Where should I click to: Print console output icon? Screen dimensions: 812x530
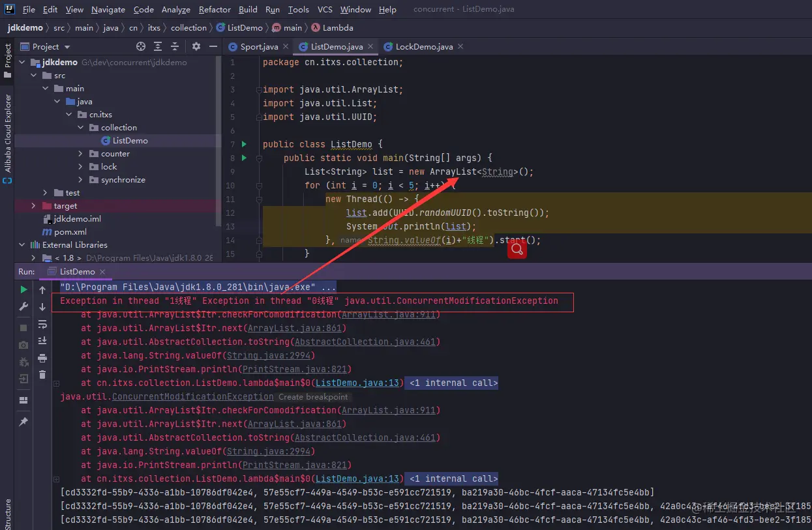[x=42, y=358]
